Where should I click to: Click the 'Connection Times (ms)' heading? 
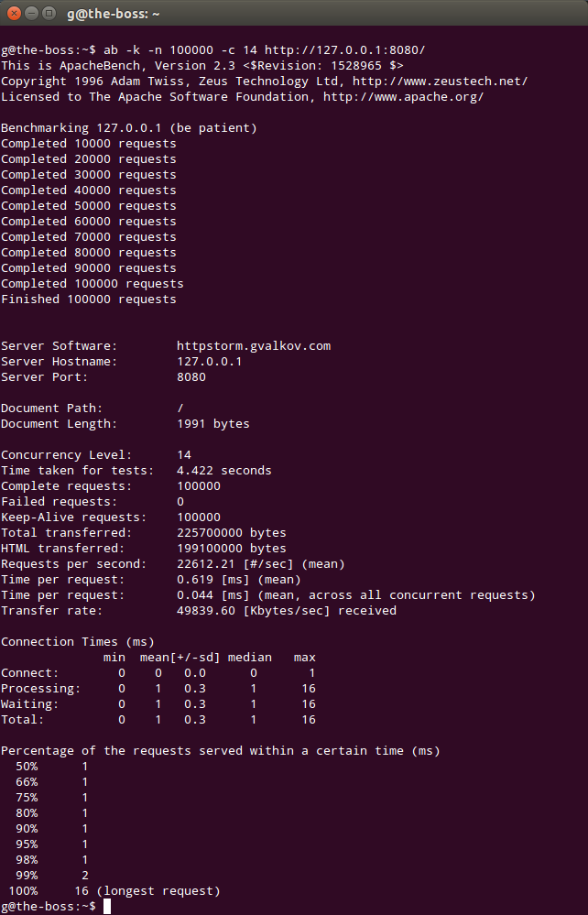tap(77, 642)
